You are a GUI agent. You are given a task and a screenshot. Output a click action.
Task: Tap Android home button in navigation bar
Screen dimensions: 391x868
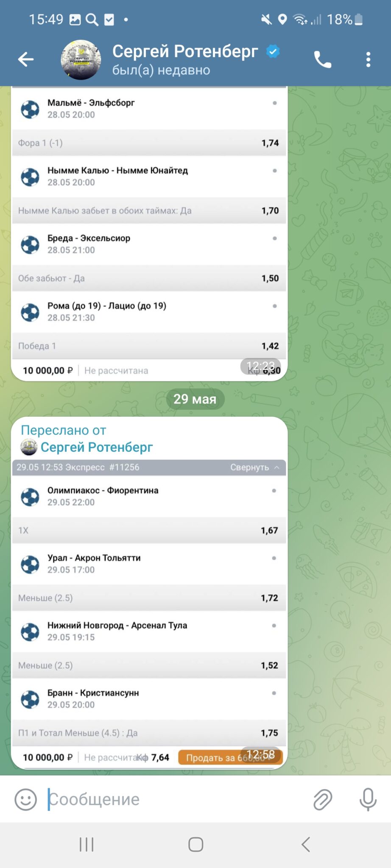point(195,844)
